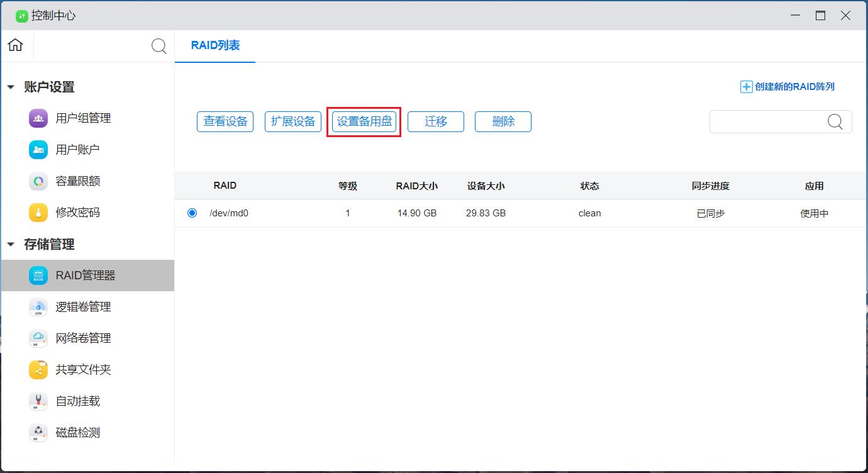The width and height of the screenshot is (868, 473).
Task: Select RAID管理器 in the sidebar
Action: (86, 275)
